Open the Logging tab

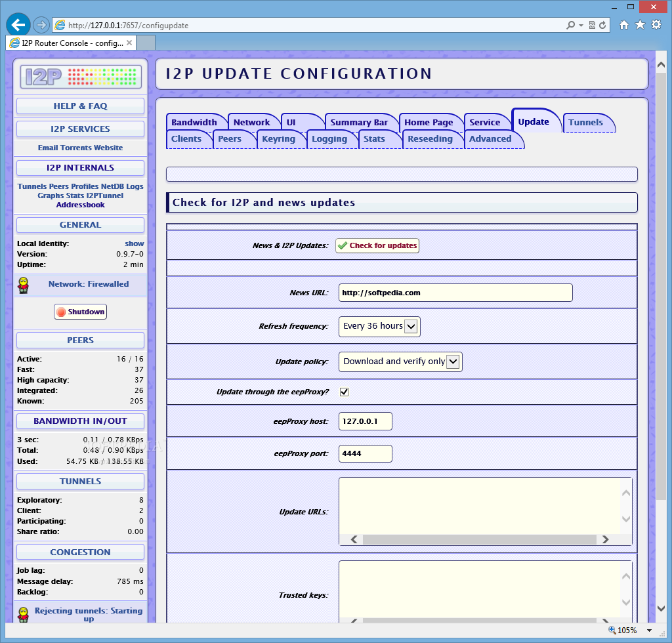point(329,139)
